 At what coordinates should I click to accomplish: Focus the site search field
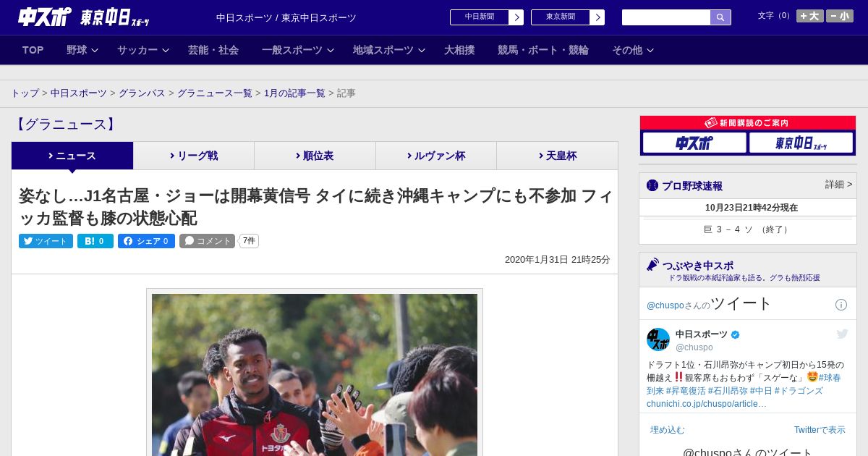coord(666,17)
